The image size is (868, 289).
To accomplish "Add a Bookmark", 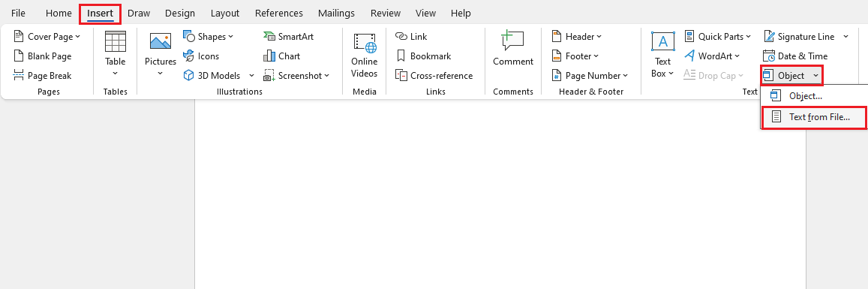I will point(423,56).
